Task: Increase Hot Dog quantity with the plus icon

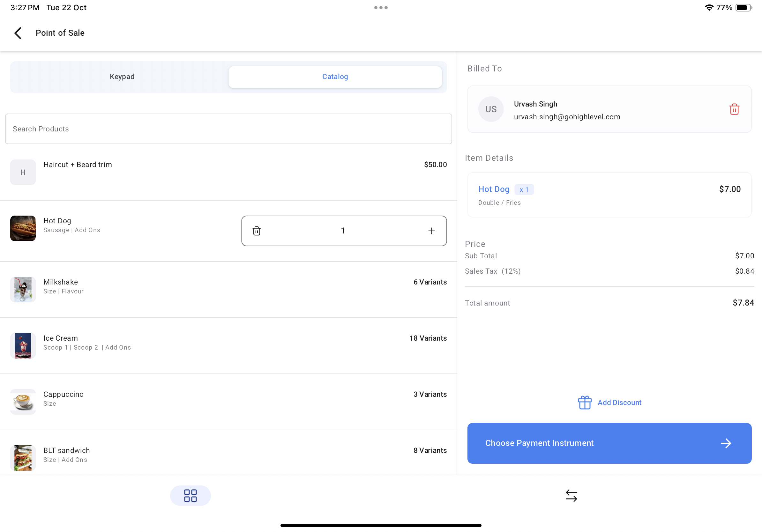Action: click(x=431, y=231)
